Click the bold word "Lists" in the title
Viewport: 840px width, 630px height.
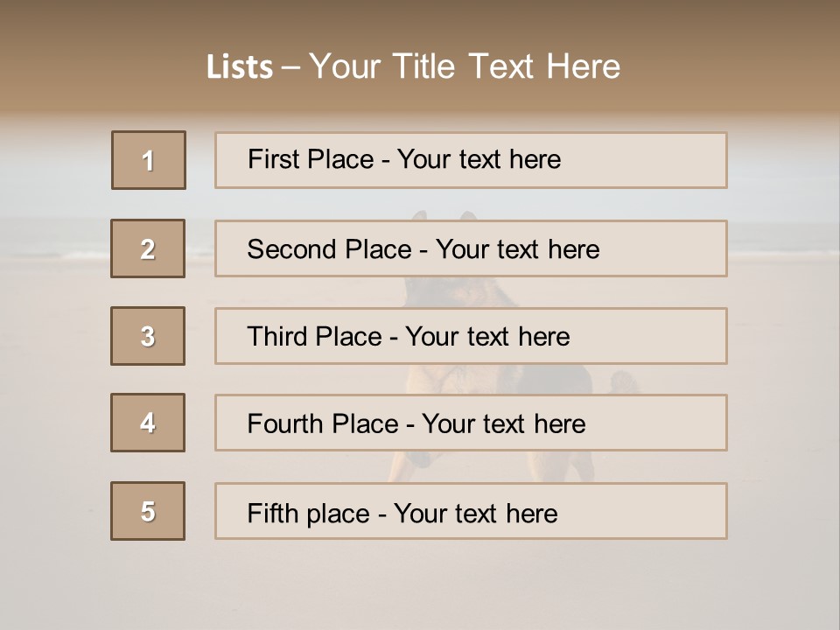click(x=240, y=67)
